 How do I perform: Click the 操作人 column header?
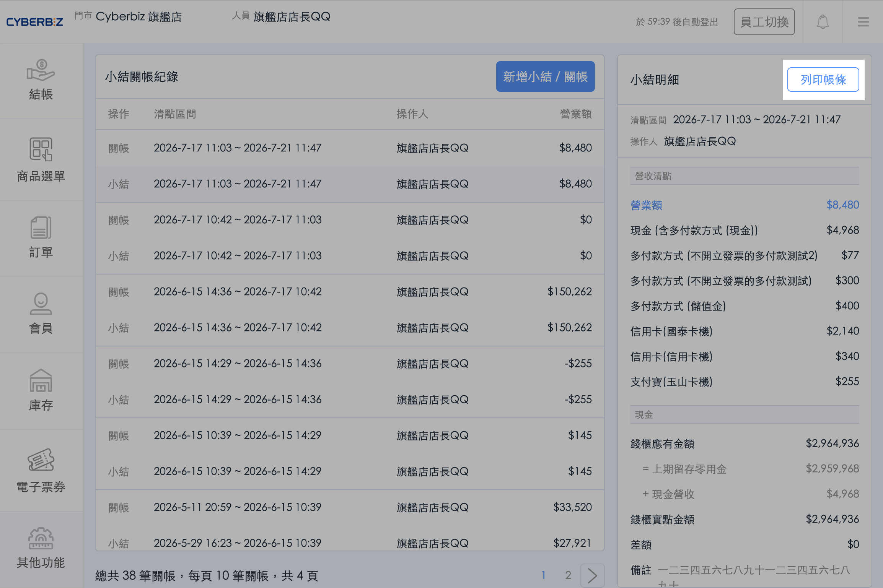tap(412, 114)
